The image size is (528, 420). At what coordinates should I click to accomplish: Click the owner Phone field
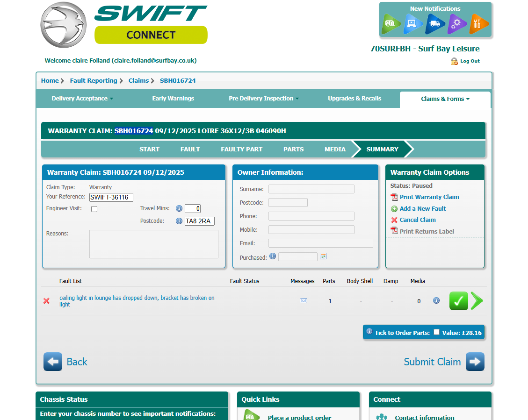[x=311, y=216]
